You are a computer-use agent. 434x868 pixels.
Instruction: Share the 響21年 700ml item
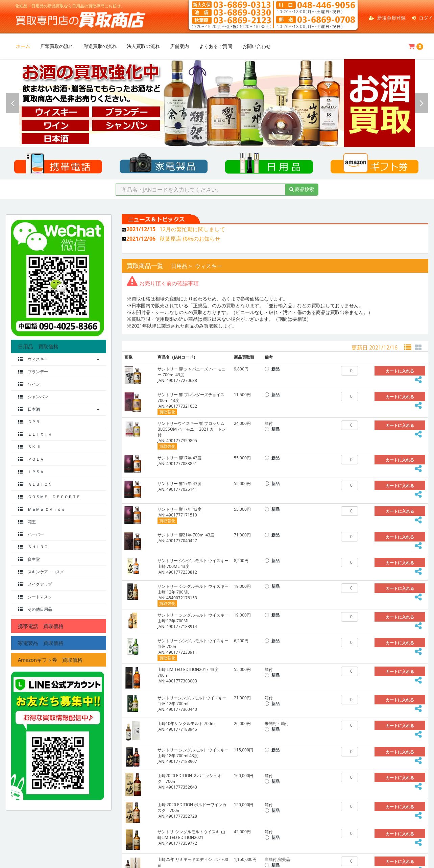coord(418,546)
